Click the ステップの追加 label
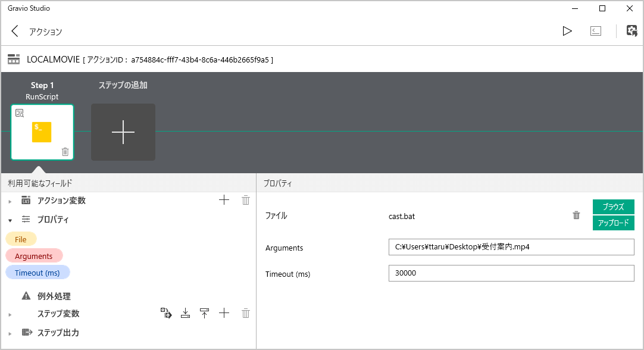 tap(123, 85)
